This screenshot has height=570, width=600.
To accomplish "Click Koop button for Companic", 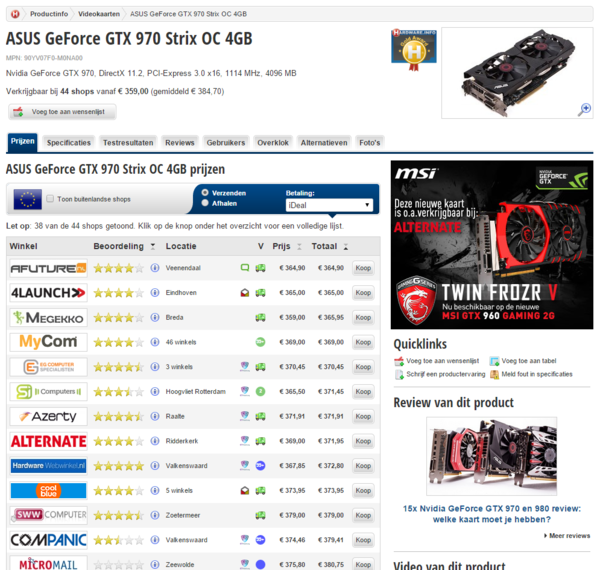I will [363, 540].
